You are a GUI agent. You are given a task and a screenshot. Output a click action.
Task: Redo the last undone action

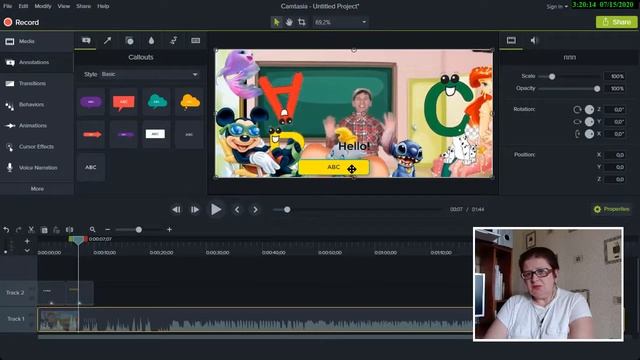18,230
